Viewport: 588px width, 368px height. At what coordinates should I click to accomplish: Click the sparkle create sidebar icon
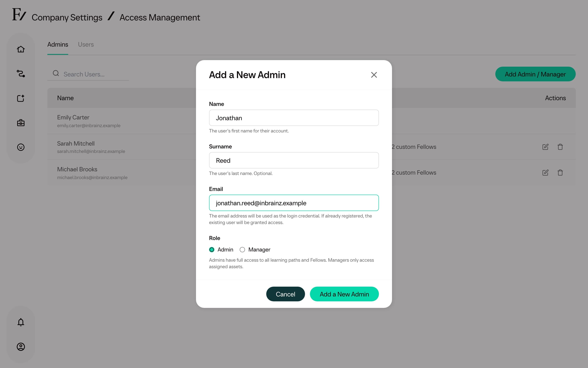(x=21, y=98)
